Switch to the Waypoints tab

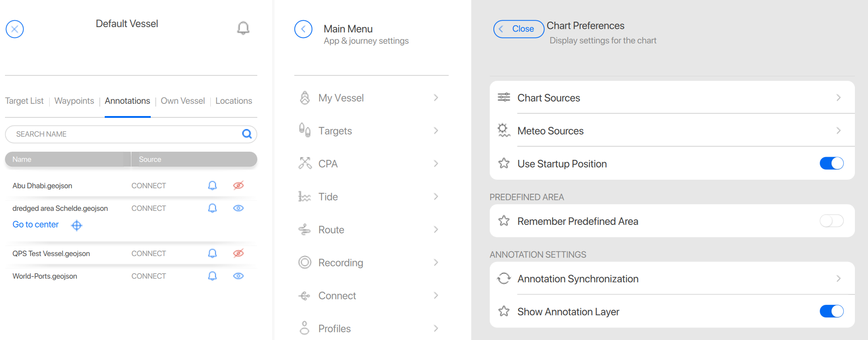74,101
